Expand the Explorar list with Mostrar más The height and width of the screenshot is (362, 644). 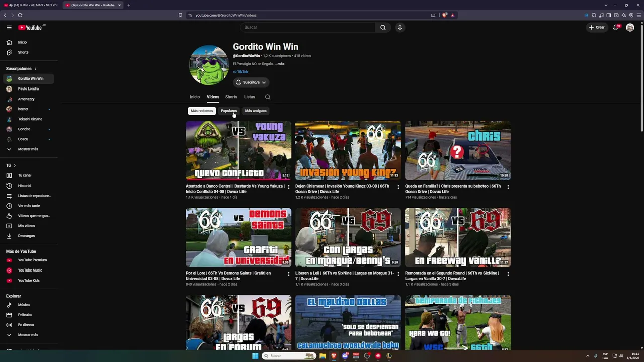(x=28, y=335)
